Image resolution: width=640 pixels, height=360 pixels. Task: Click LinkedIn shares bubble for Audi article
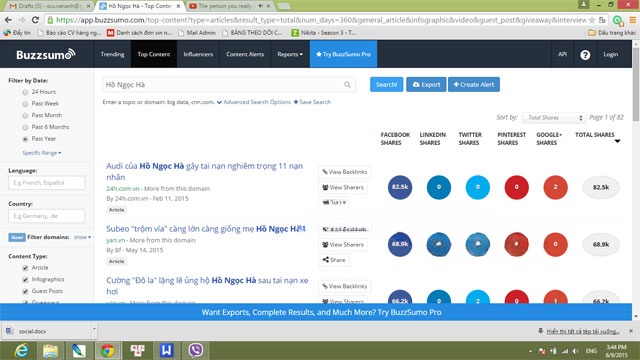coord(439,187)
